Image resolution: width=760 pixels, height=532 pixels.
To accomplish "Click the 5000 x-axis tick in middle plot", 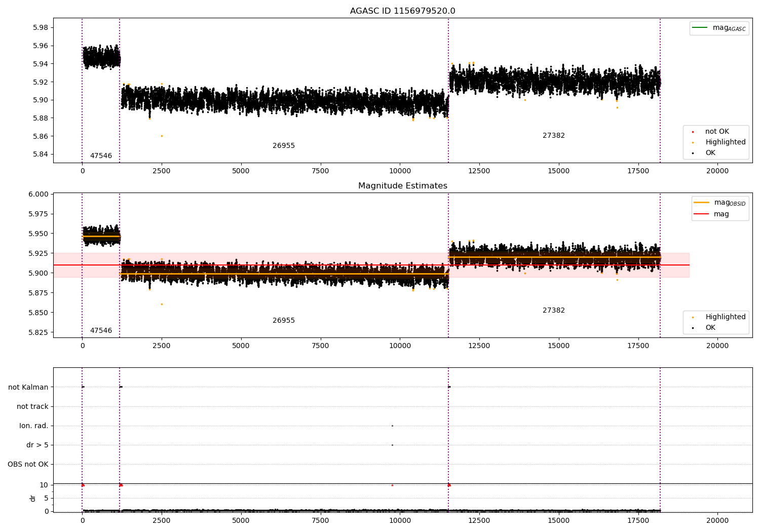I will click(241, 346).
